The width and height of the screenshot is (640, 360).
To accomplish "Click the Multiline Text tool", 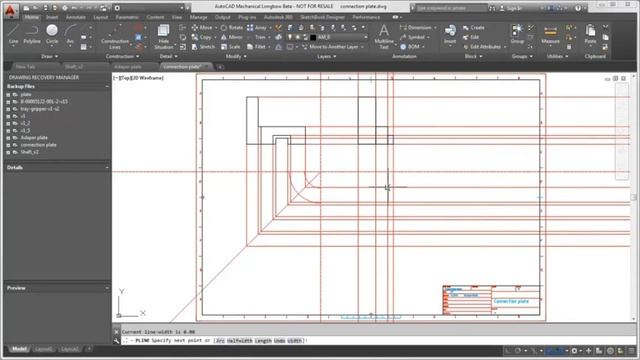I will [384, 37].
